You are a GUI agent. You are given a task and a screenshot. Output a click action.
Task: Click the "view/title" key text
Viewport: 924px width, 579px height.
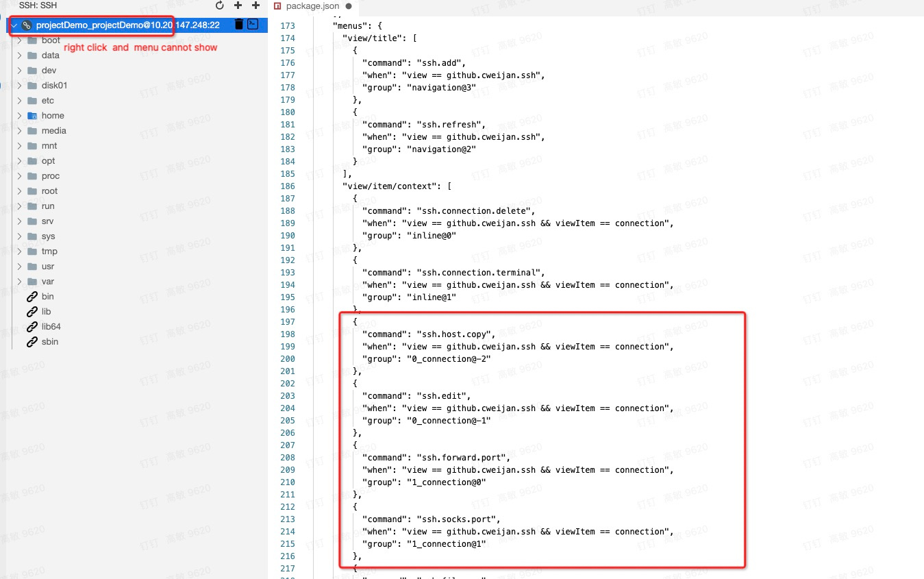[372, 38]
